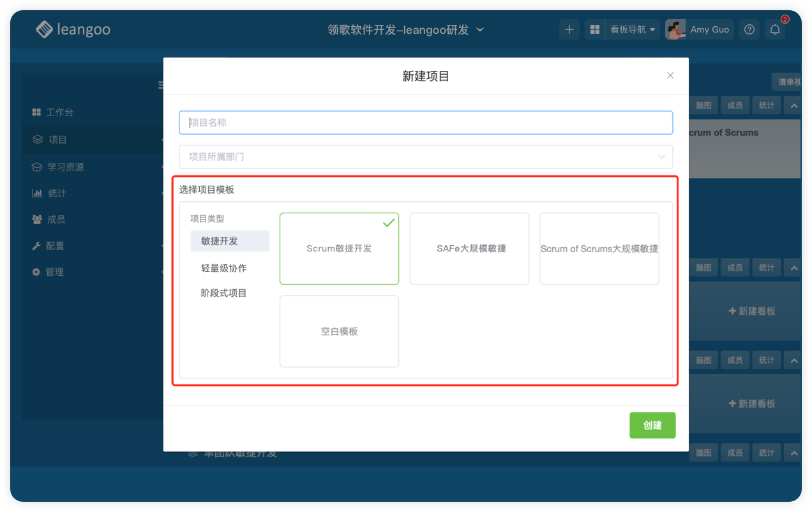
Task: Switch to 阶段式项目 project type
Action: pos(224,293)
